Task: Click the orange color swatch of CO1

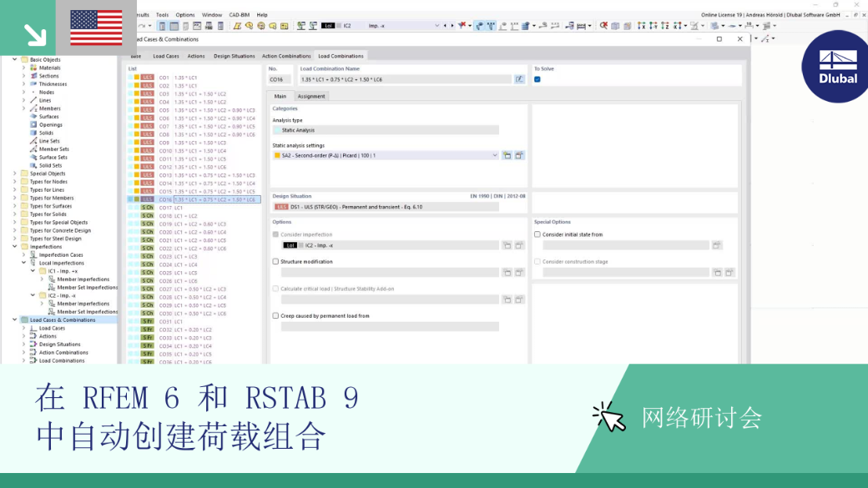Action: [x=137, y=78]
